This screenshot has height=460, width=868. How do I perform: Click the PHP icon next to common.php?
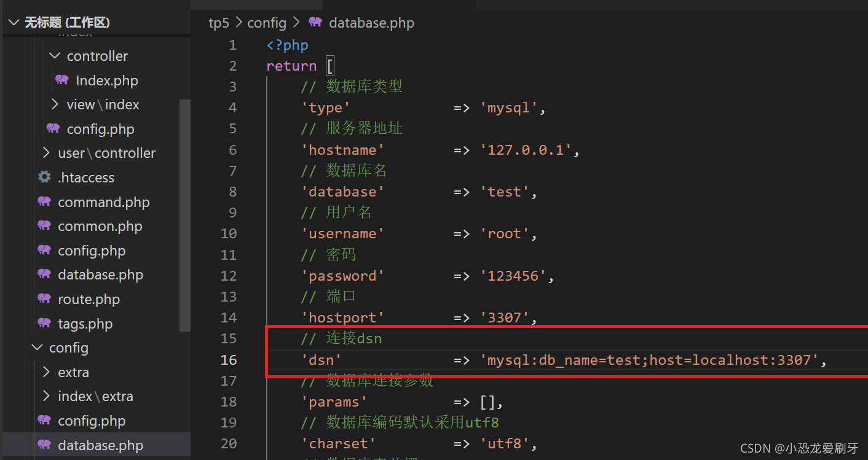coord(44,226)
